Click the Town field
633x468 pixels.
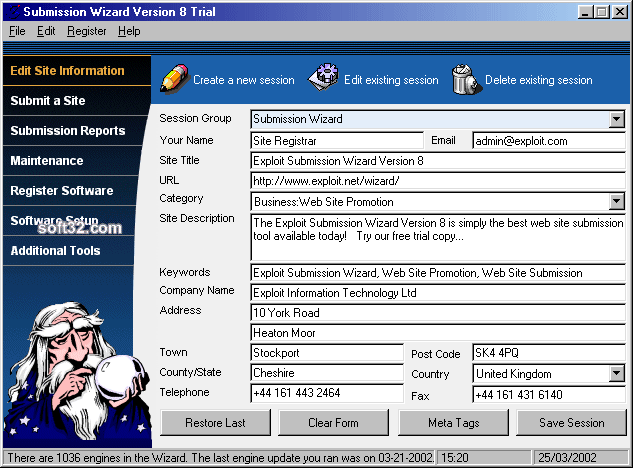[327, 353]
